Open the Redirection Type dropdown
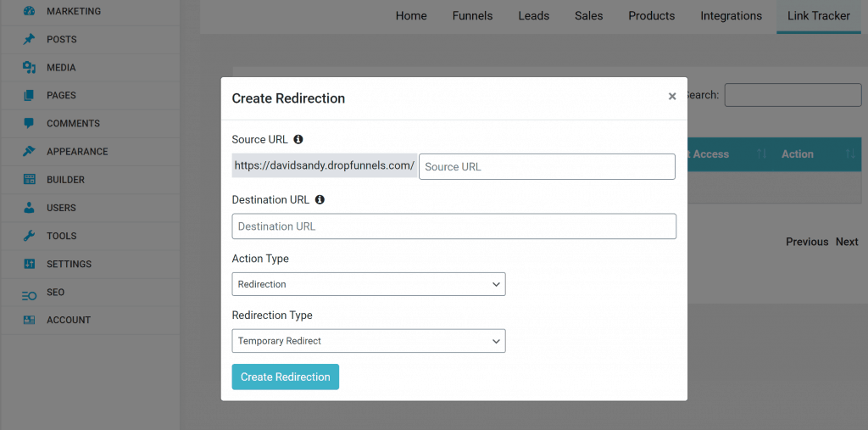This screenshot has height=430, width=868. [x=369, y=341]
